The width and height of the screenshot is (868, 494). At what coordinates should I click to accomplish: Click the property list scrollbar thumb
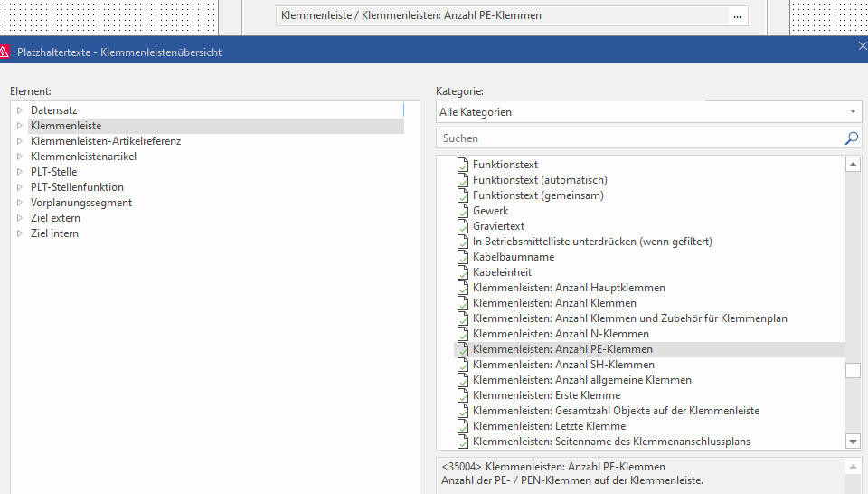(x=853, y=370)
